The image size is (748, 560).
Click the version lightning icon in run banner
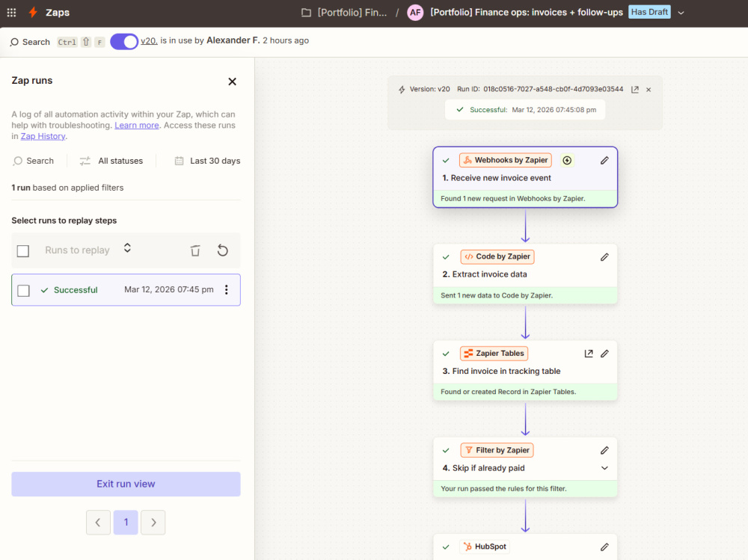point(402,89)
